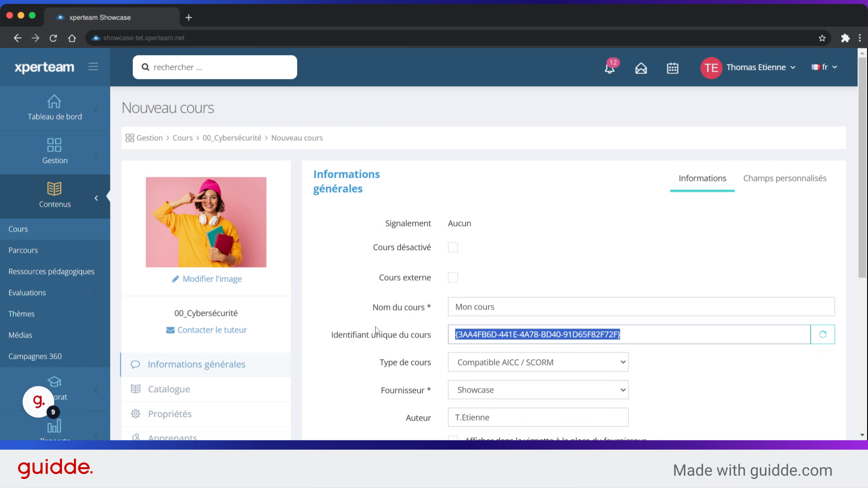868x488 pixels.
Task: Expand the Fournisseur dropdown
Action: (538, 390)
